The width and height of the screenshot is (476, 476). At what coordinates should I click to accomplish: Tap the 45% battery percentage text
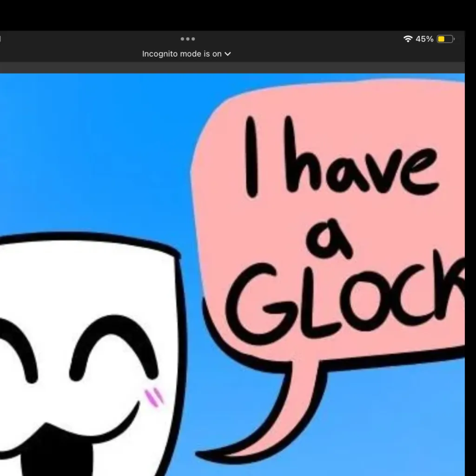[424, 39]
